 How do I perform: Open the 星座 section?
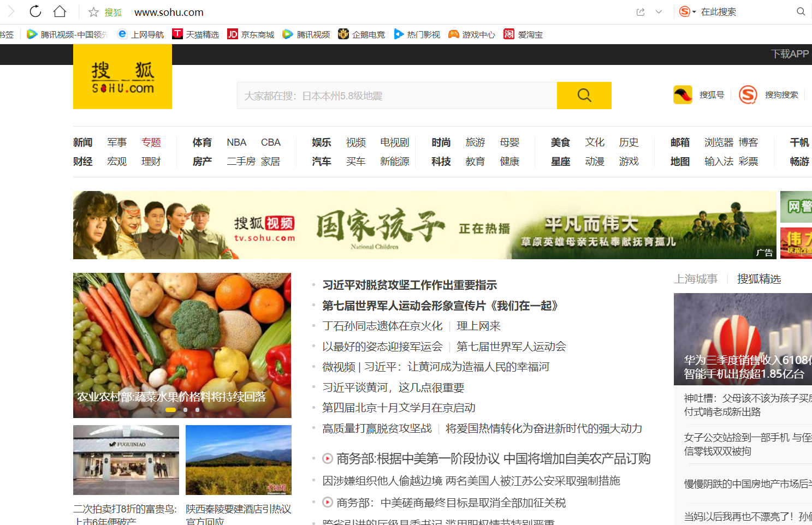(x=560, y=162)
